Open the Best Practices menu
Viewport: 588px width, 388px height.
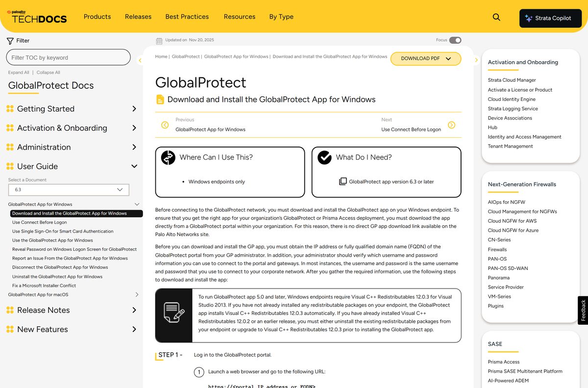click(187, 17)
